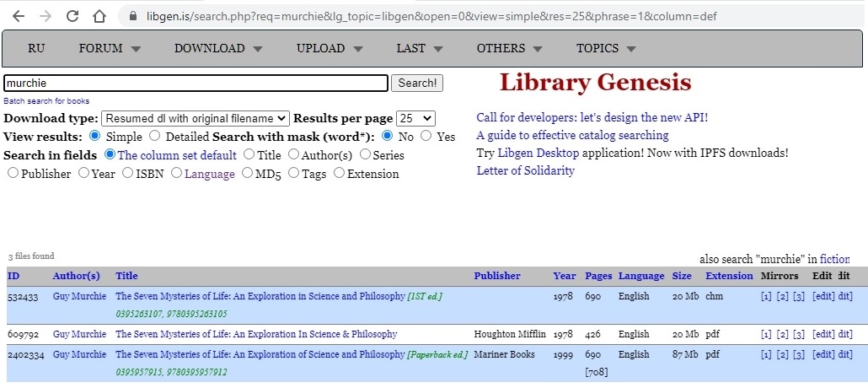868x388 pixels.
Task: Sort results by ID column
Action: [13, 276]
